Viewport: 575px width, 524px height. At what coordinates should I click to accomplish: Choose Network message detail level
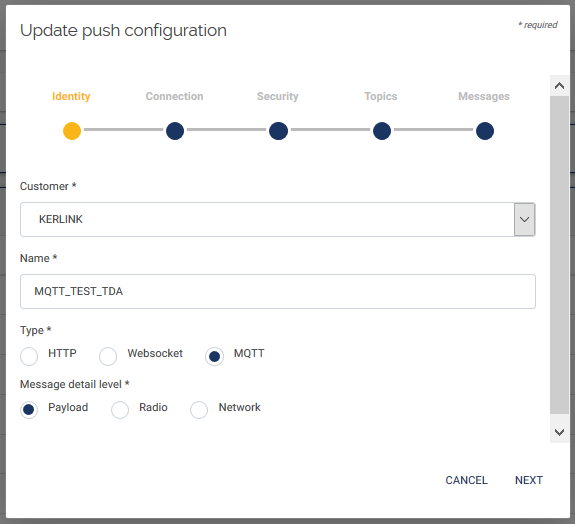coord(199,410)
